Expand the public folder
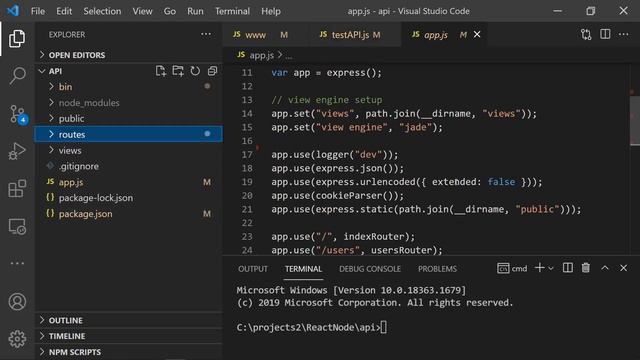Viewport: 640px width, 360px height. 129,118
